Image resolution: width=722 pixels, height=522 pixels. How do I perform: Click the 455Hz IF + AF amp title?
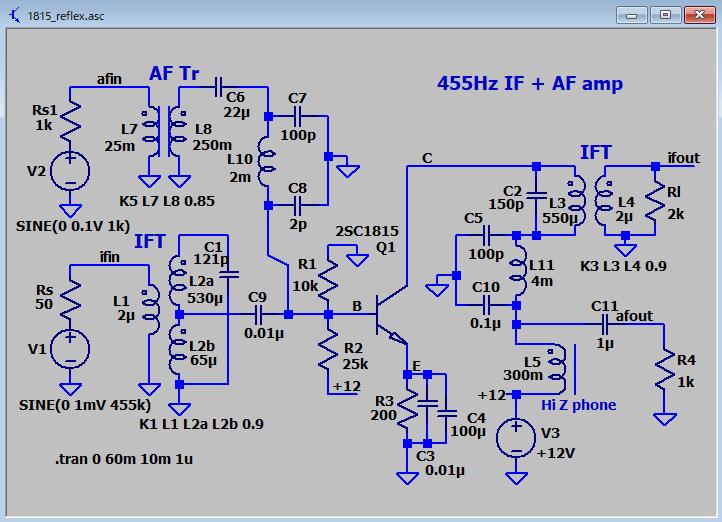coord(530,83)
